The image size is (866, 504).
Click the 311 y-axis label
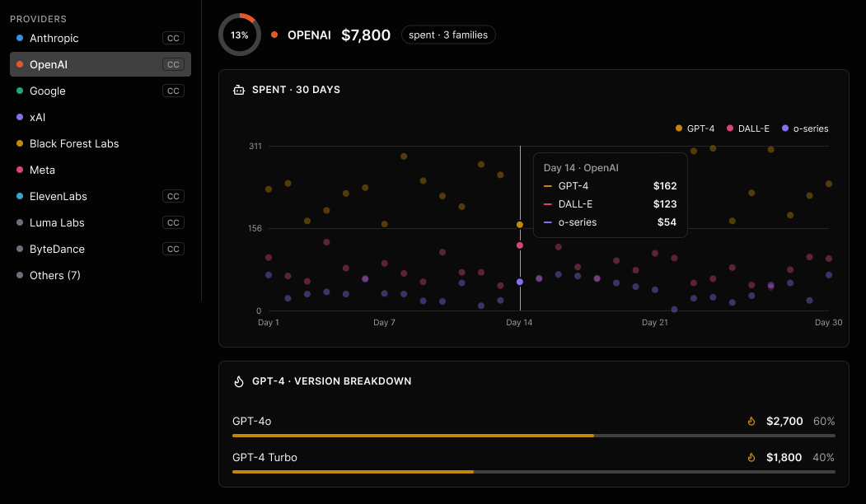coord(255,147)
